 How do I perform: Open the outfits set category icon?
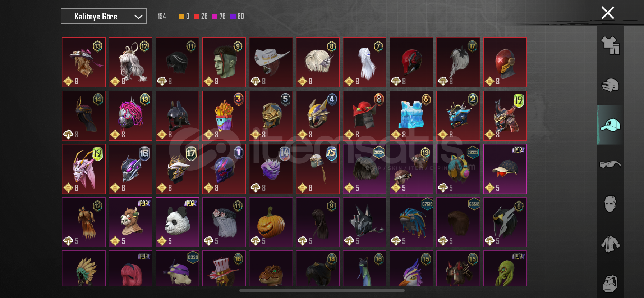click(x=610, y=45)
